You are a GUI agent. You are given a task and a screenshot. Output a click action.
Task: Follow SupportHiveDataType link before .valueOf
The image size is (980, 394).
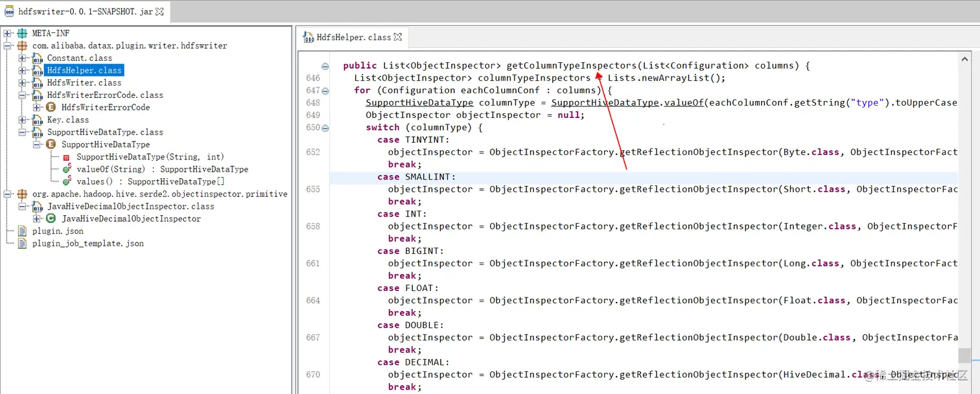605,102
